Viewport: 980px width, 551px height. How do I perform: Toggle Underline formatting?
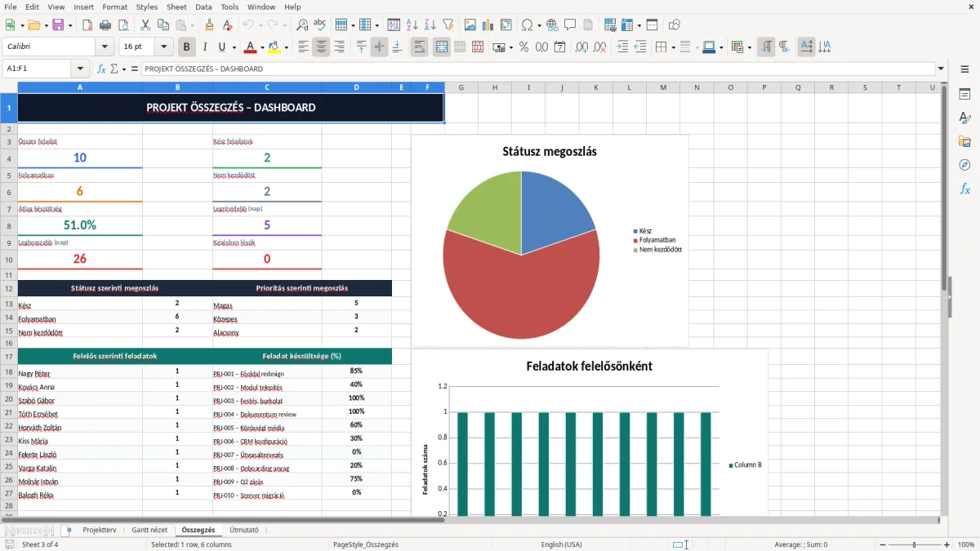point(222,47)
